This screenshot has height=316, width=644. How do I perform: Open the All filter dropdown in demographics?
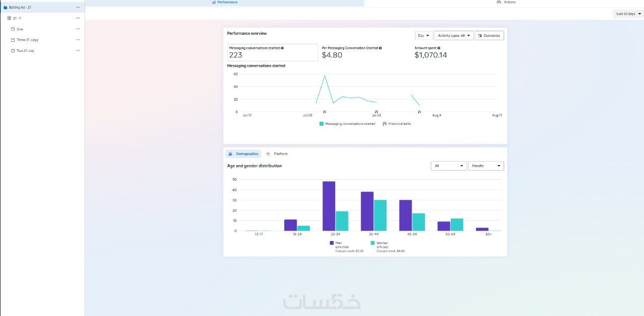(x=449, y=166)
